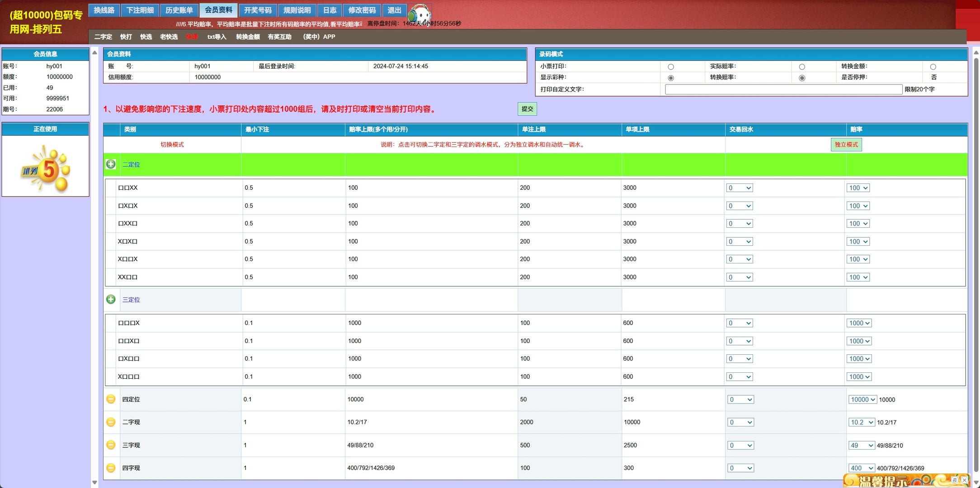Open the txt导入 menu item
The width and height of the screenshot is (980, 488).
(217, 37)
